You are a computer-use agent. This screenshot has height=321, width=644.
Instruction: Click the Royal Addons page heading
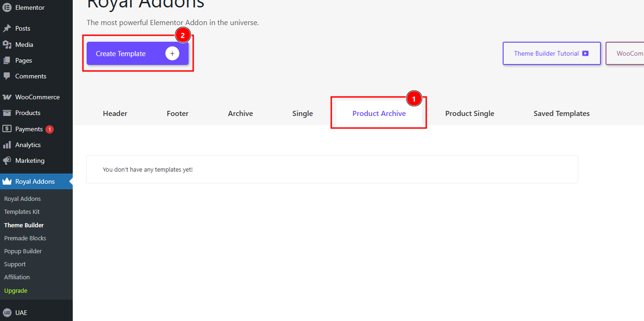click(145, 4)
